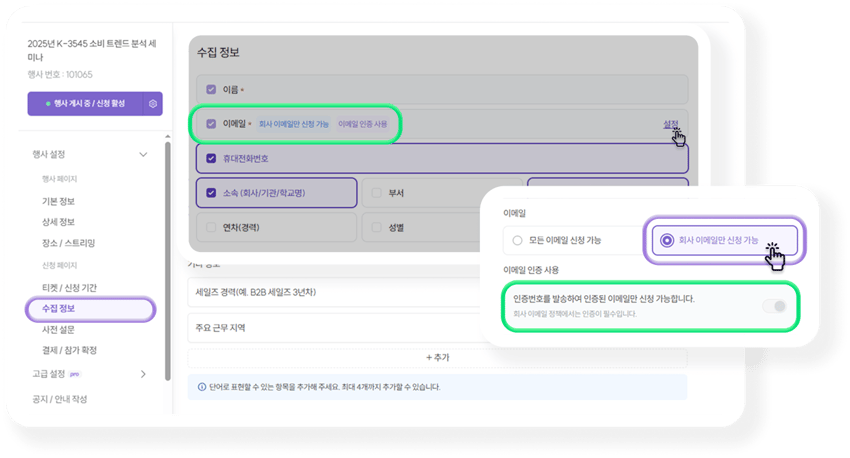Click the 이메일 인증 사용 tag in email row
This screenshot has width=850, height=458.
[363, 124]
